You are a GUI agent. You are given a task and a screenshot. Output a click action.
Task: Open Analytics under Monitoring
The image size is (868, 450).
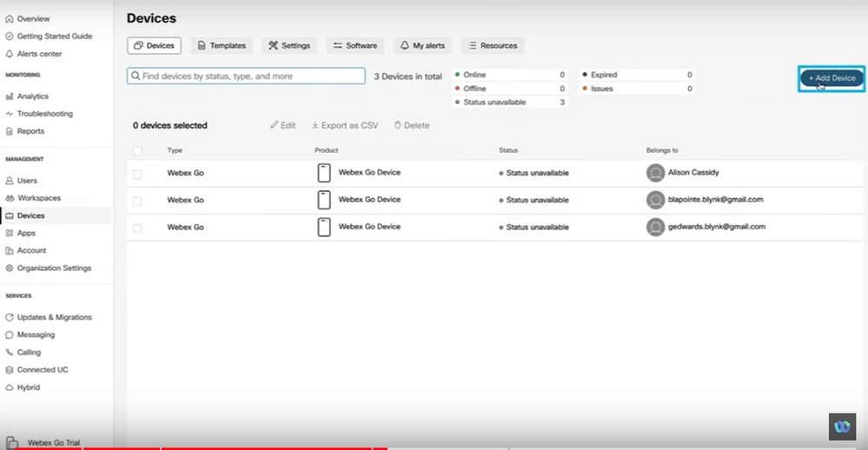(27, 96)
